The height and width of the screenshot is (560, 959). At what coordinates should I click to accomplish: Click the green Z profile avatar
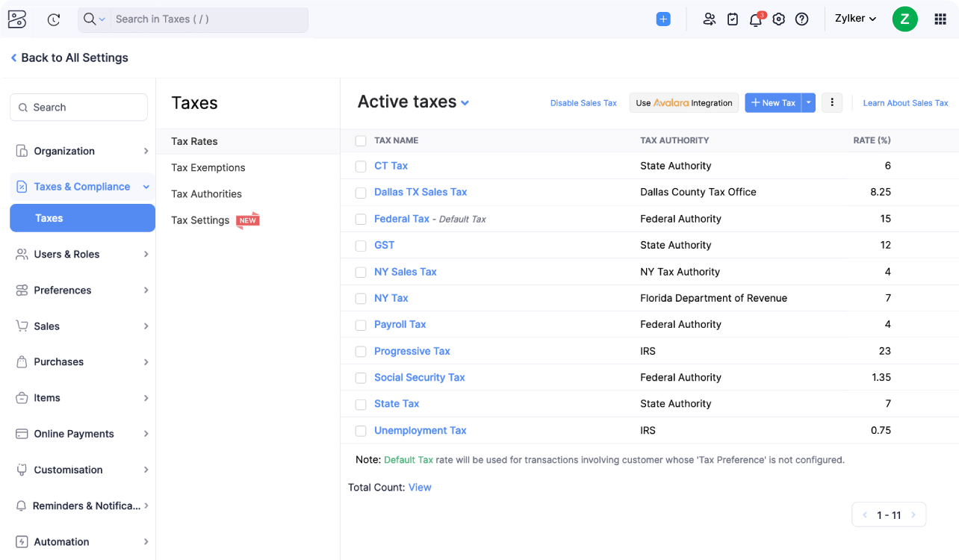(x=904, y=19)
